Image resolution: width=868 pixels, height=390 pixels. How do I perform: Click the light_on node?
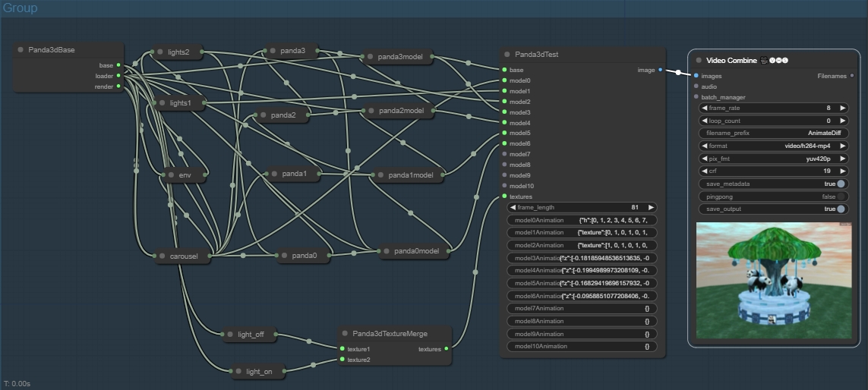(258, 372)
